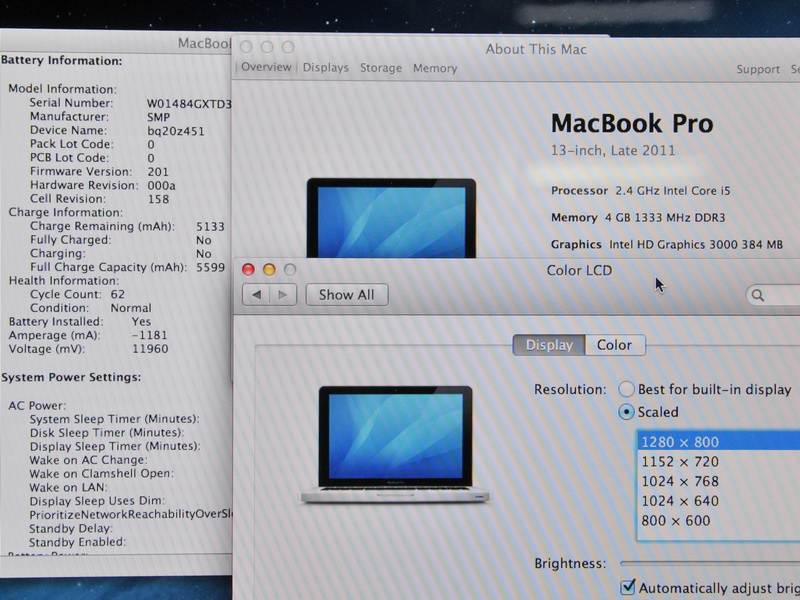The image size is (800, 600).
Task: Switch to the Color tab
Action: (615, 345)
